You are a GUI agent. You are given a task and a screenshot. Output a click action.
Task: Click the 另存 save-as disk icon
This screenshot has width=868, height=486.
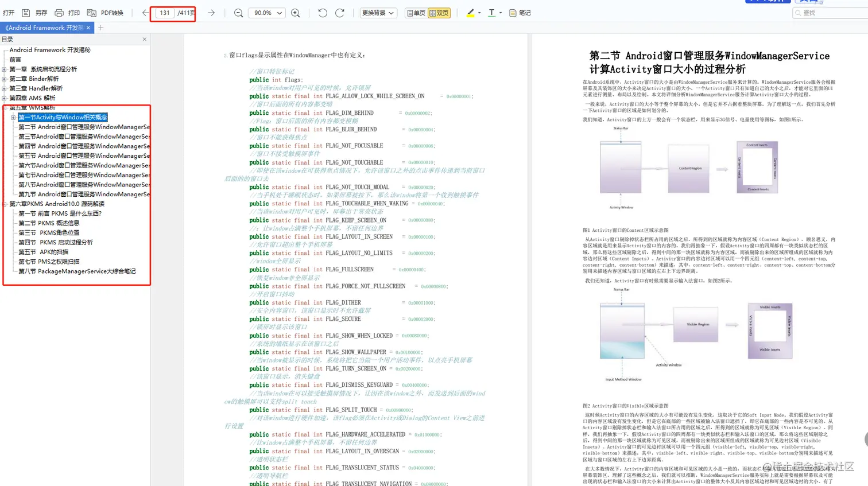pyautogui.click(x=26, y=13)
